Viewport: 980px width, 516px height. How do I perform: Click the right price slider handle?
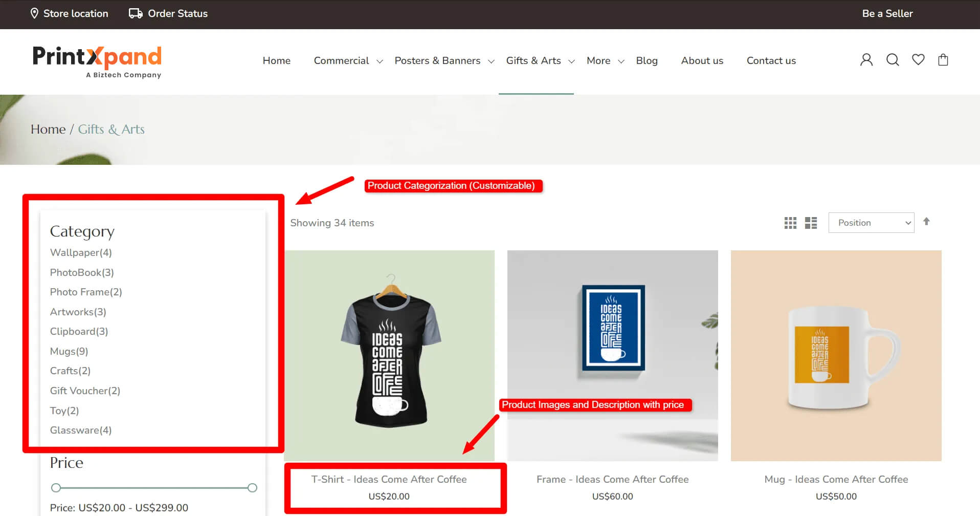(252, 488)
